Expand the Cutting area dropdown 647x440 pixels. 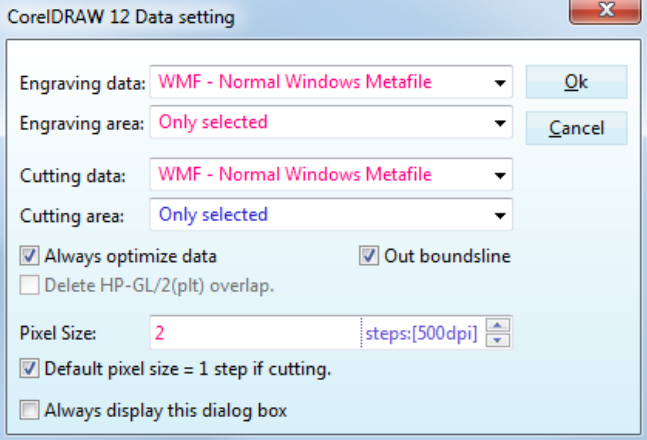click(498, 215)
